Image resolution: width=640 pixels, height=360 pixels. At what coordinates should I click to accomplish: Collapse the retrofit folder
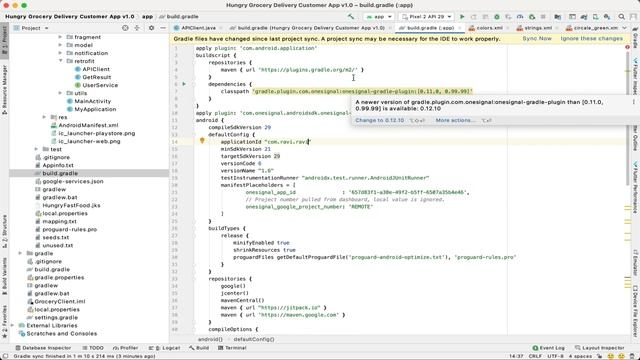point(60,61)
